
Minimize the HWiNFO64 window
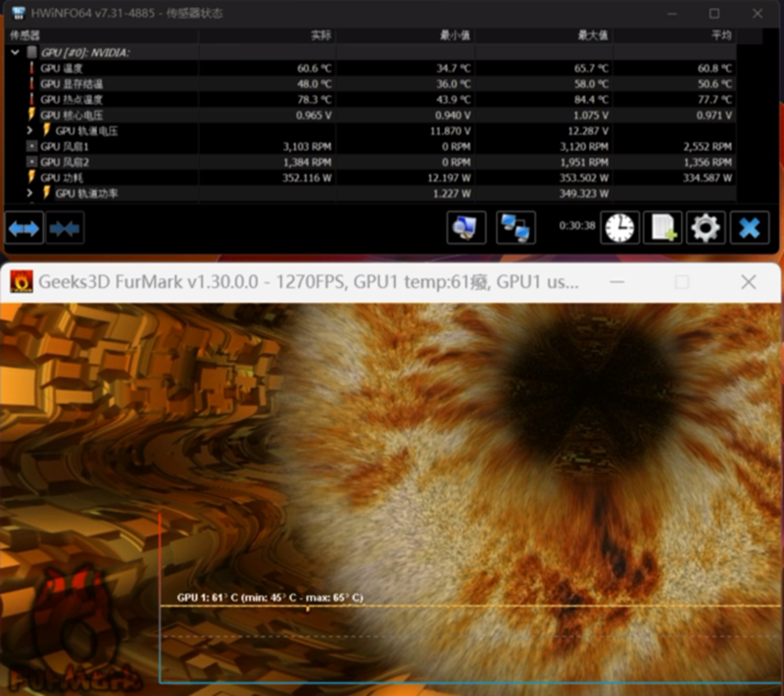point(672,13)
